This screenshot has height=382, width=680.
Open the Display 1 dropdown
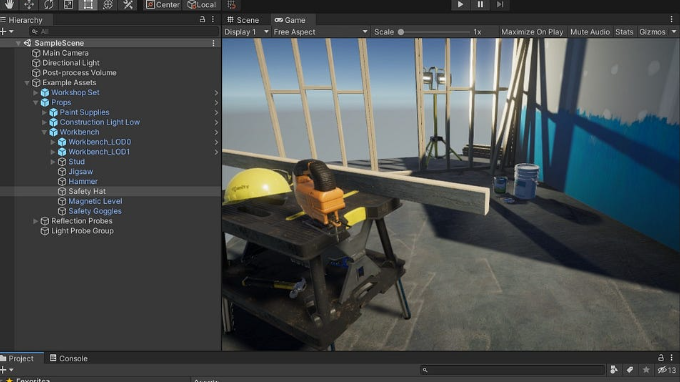(x=246, y=32)
